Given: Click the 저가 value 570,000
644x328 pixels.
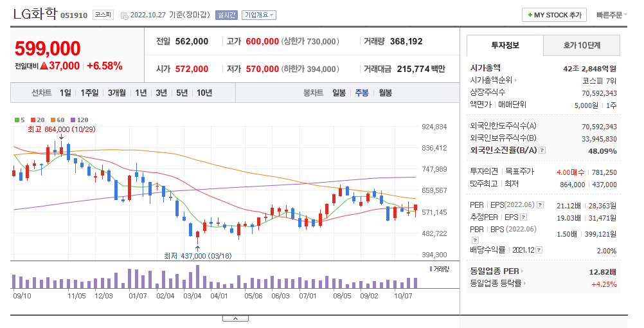Looking at the screenshot, I should (262, 69).
